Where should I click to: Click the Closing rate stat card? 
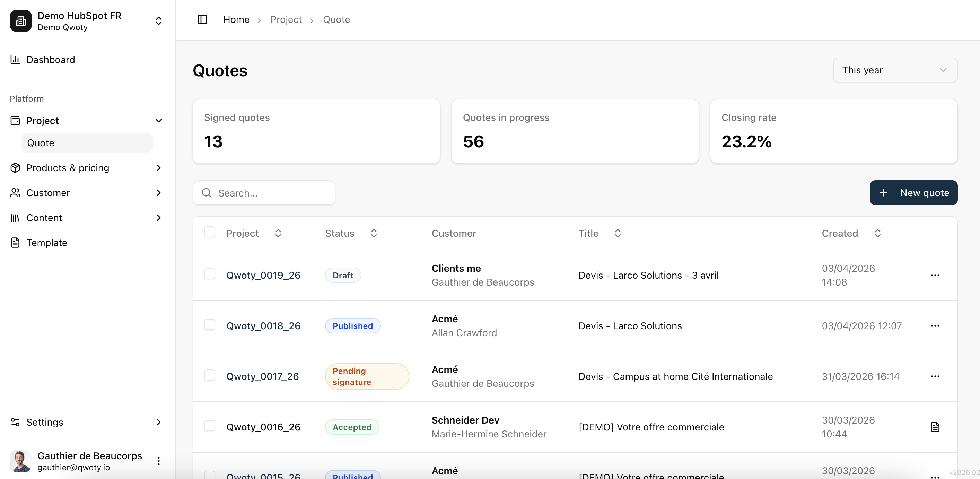pyautogui.click(x=834, y=131)
